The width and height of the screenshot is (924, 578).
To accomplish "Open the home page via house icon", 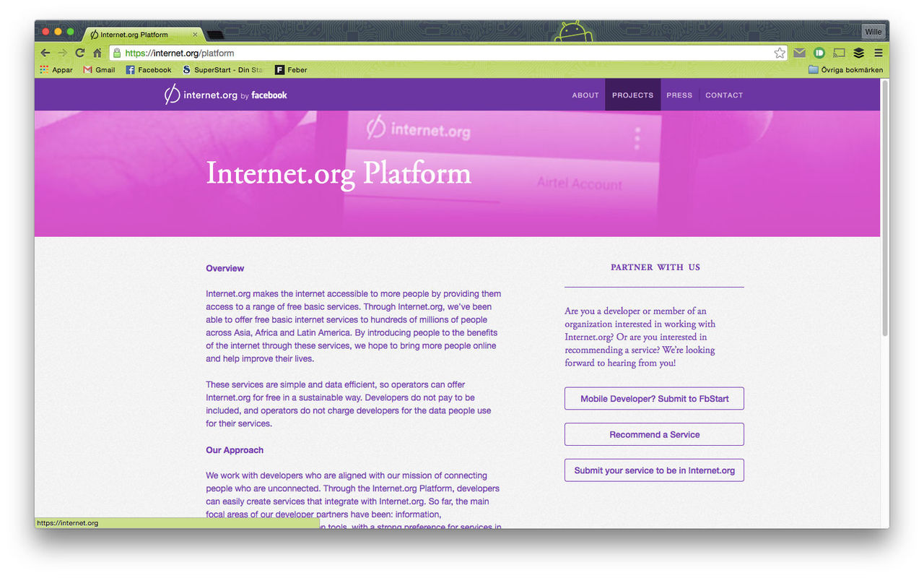I will tap(97, 53).
